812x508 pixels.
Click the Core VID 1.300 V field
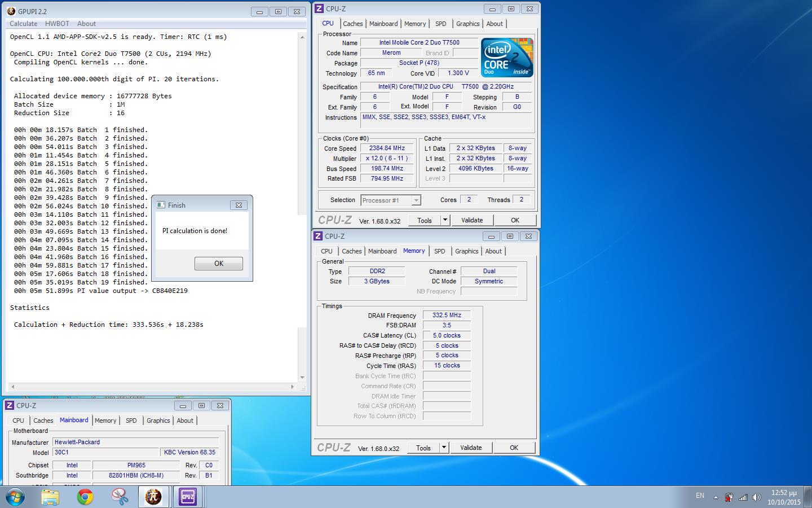pos(458,73)
